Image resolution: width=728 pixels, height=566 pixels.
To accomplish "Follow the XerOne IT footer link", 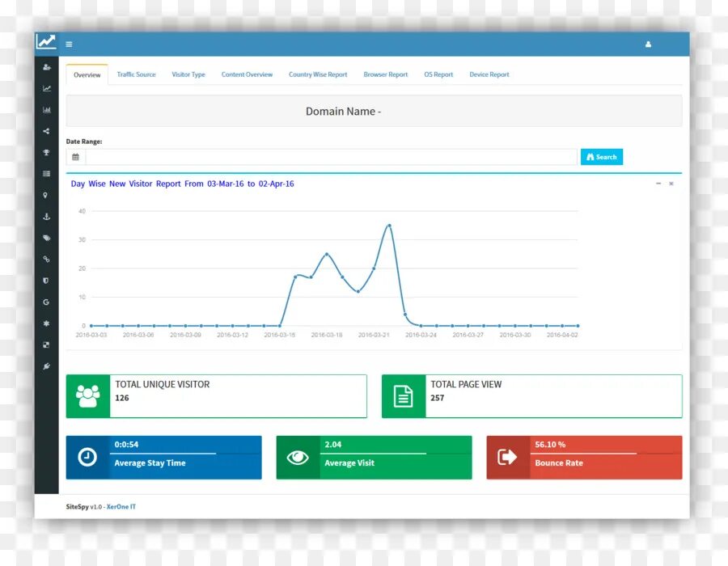I will 121,507.
